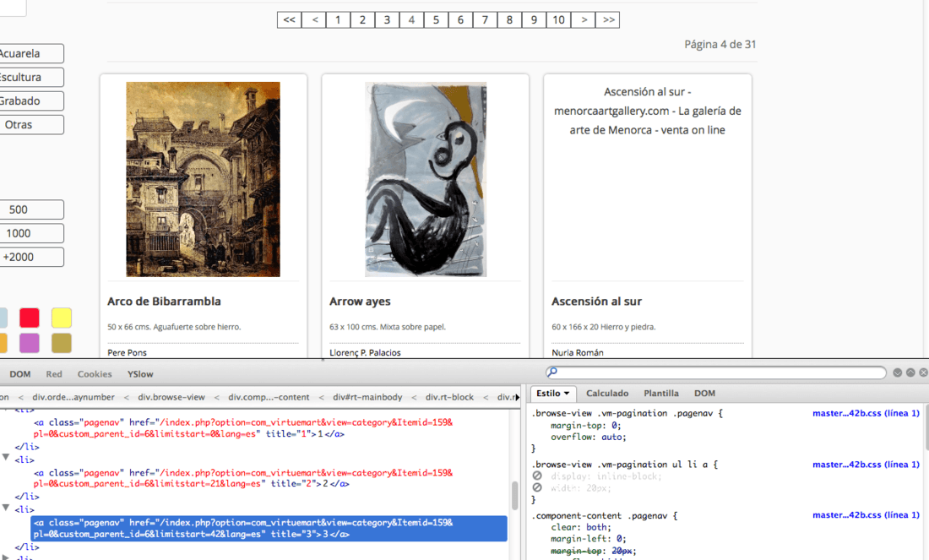Select the Plantilla side panel tab
This screenshot has width=929, height=560.
click(661, 393)
